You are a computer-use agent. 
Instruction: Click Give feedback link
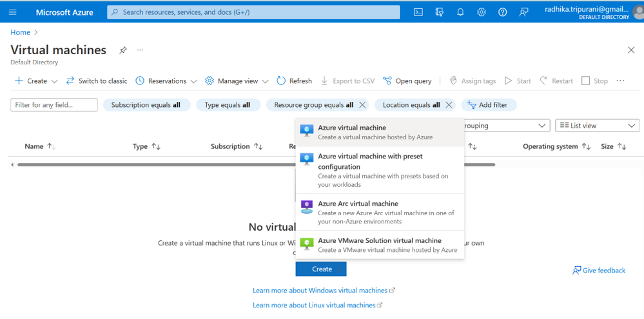tap(599, 270)
